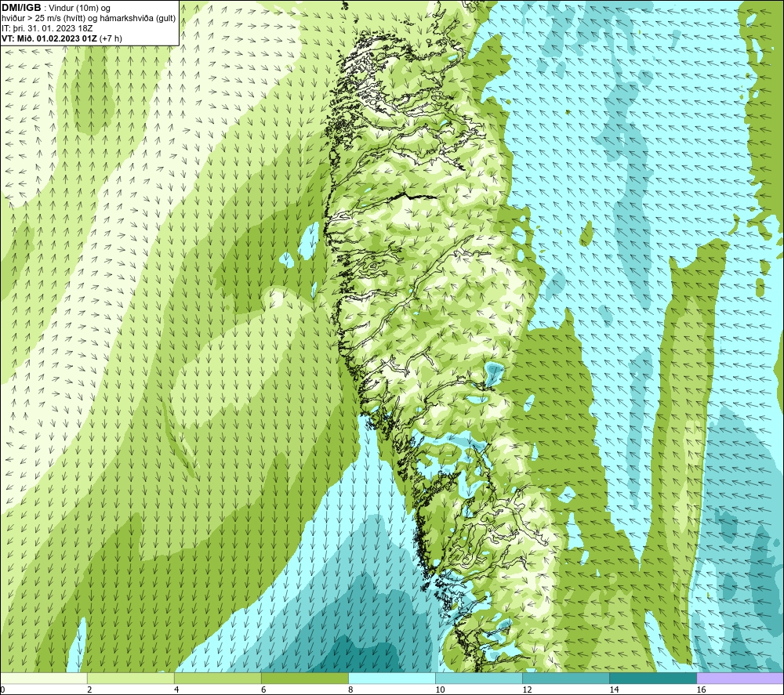
Task: Click the legend label '2'
Action: (89, 690)
